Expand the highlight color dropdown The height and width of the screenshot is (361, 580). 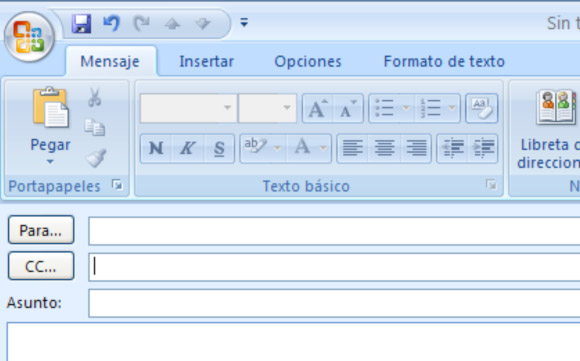coord(278,148)
